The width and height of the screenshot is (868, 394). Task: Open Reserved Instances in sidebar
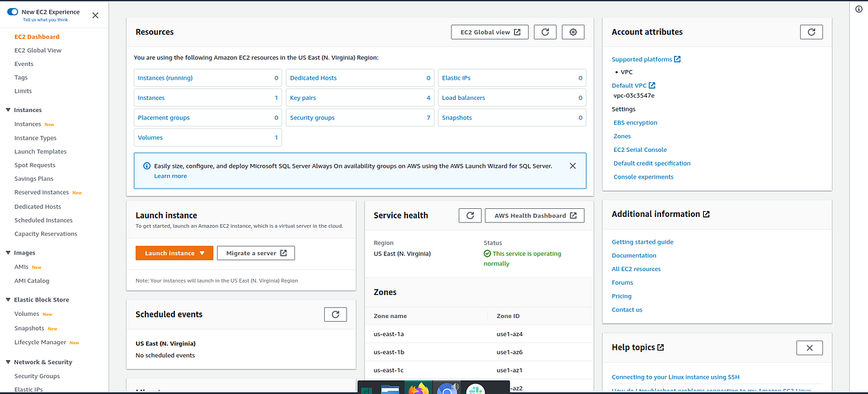pyautogui.click(x=42, y=193)
